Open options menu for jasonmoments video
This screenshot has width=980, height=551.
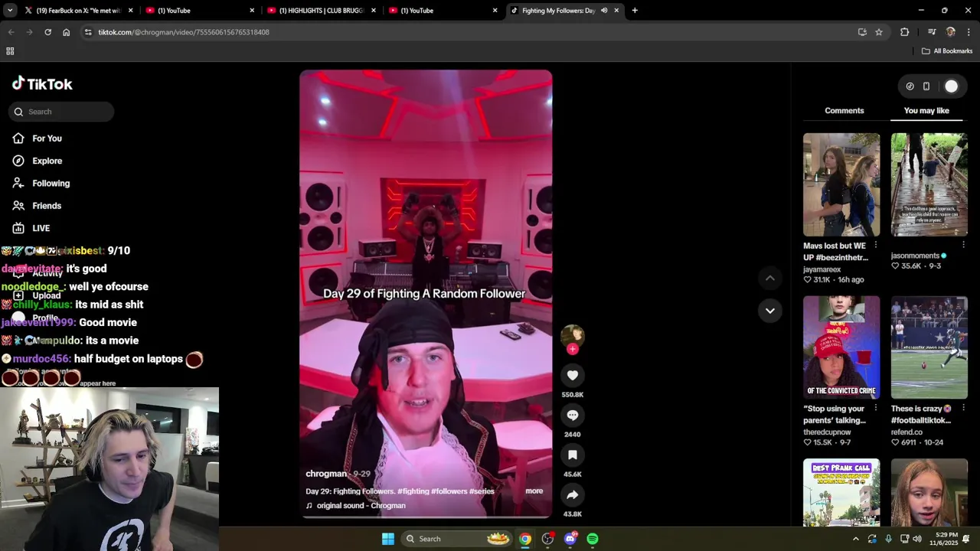pyautogui.click(x=963, y=246)
